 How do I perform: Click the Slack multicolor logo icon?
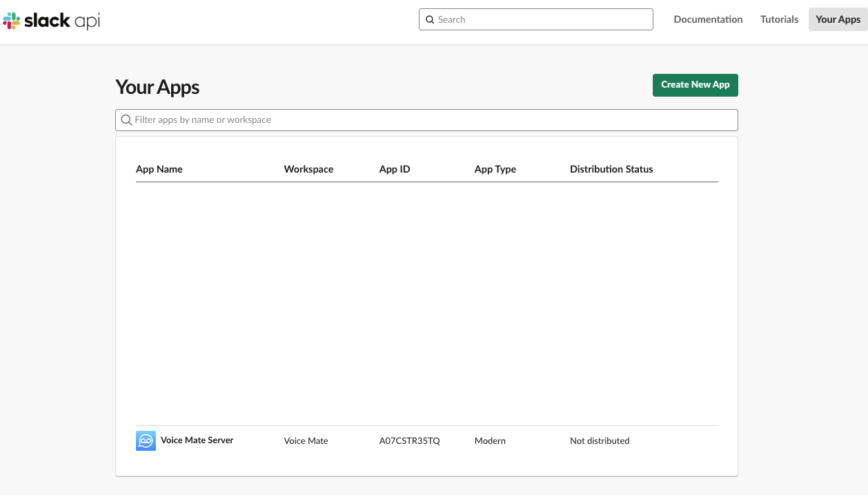pyautogui.click(x=12, y=21)
